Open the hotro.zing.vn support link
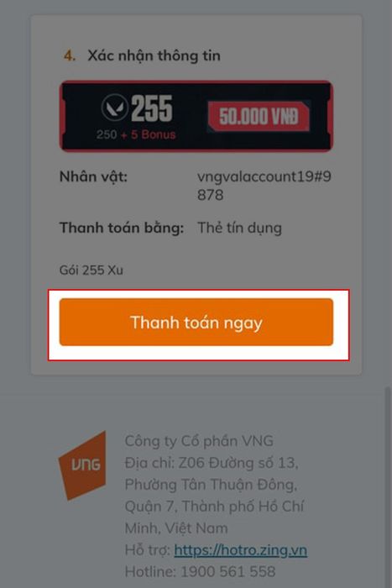The height and width of the screenshot is (588, 392). click(241, 550)
